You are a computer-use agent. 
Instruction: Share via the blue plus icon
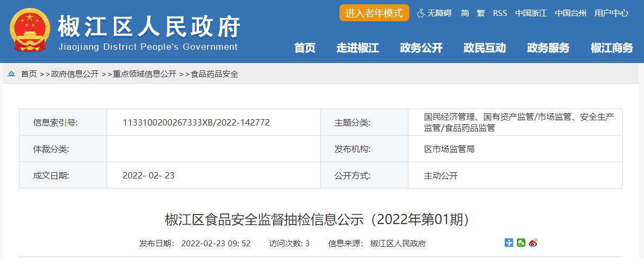[509, 243]
